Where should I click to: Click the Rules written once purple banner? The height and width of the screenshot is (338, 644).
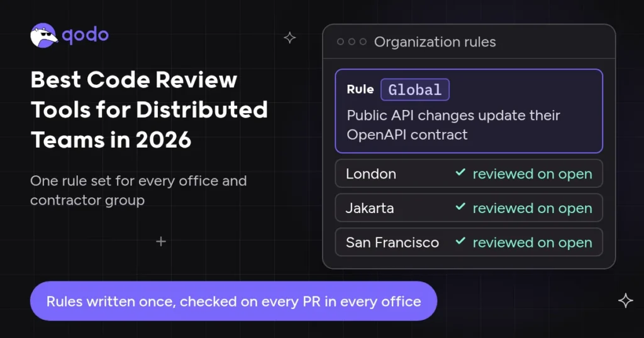(x=233, y=301)
